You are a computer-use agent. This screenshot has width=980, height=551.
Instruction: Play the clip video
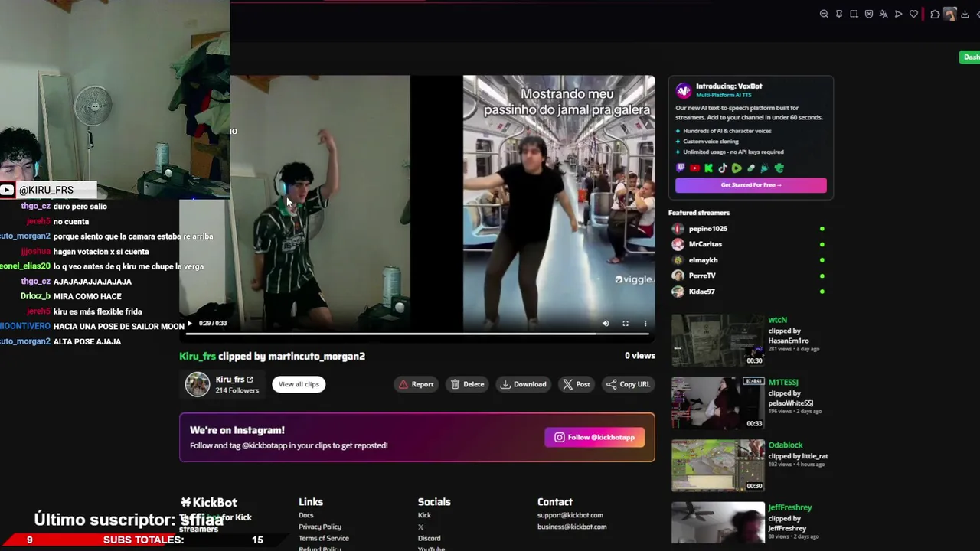tap(189, 324)
